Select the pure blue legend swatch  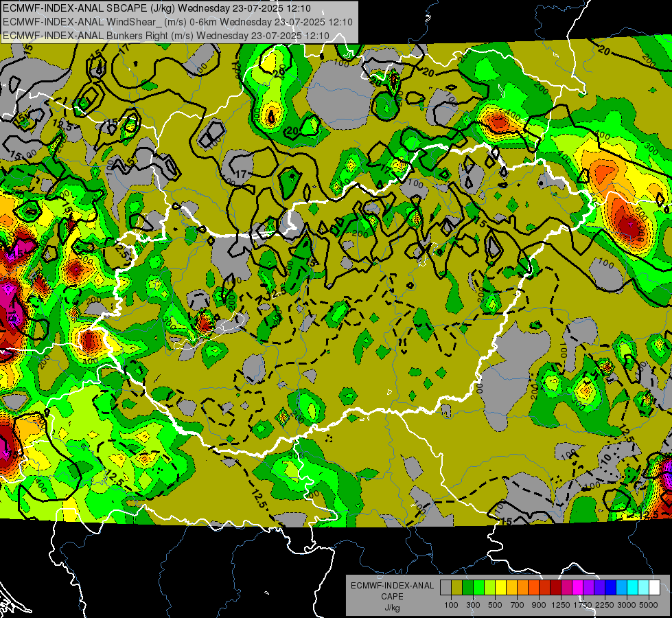click(x=611, y=588)
